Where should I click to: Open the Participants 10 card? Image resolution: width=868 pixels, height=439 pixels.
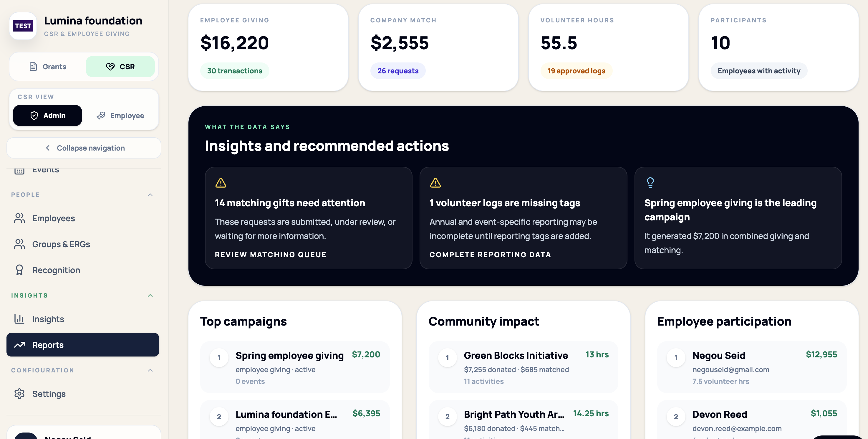coord(779,47)
